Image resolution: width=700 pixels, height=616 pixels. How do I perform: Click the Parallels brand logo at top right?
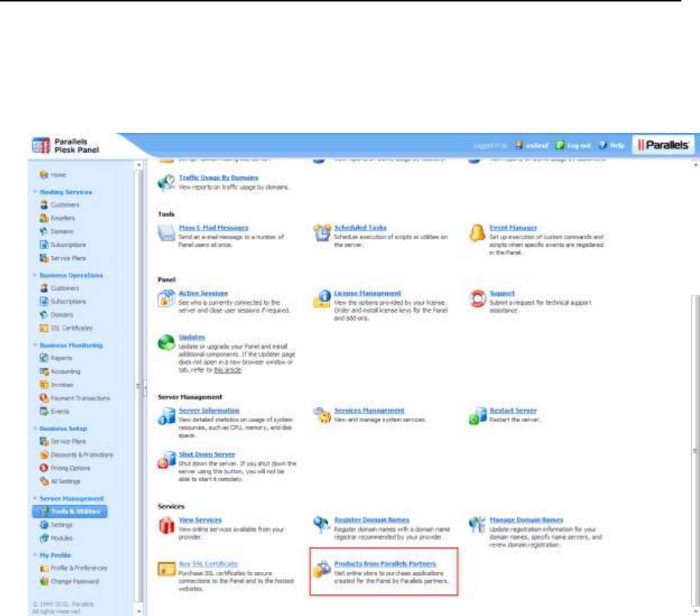(663, 145)
